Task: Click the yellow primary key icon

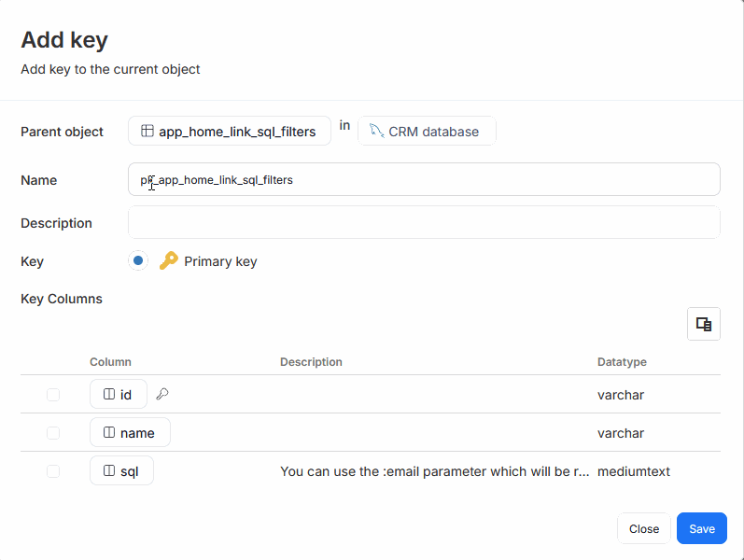Action: (168, 261)
